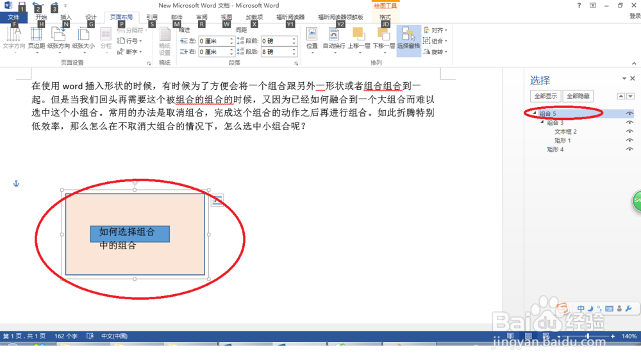The width and height of the screenshot is (641, 364).
Task: Move selected item up with the reorder arrow
Action: click(621, 96)
